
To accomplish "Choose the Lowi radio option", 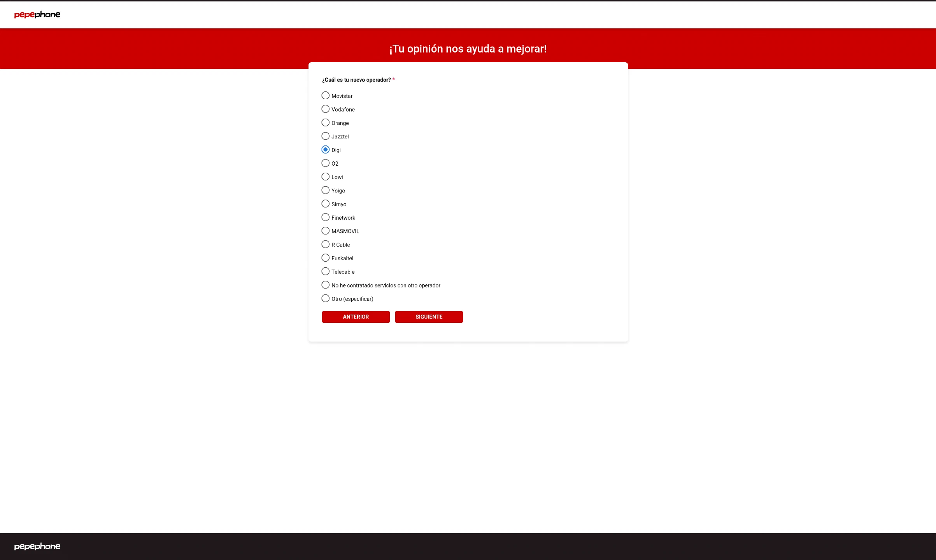I will 326,177.
